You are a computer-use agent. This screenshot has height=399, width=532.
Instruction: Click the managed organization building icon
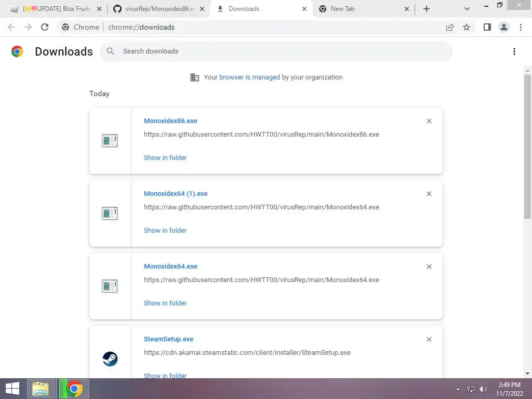coord(195,77)
